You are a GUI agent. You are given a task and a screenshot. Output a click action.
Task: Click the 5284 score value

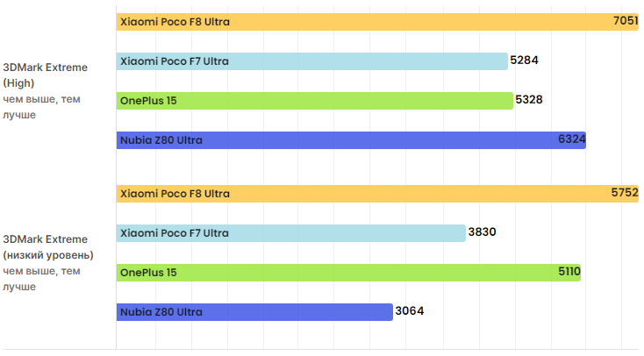click(x=524, y=61)
